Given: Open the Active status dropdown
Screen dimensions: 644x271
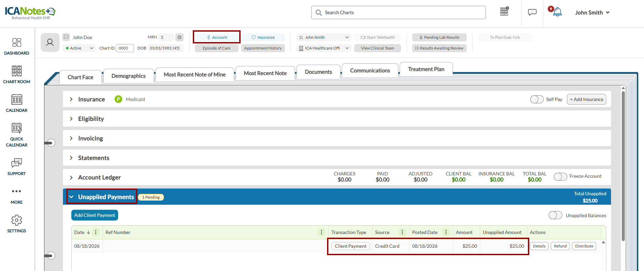Looking at the screenshot, I should [80, 48].
